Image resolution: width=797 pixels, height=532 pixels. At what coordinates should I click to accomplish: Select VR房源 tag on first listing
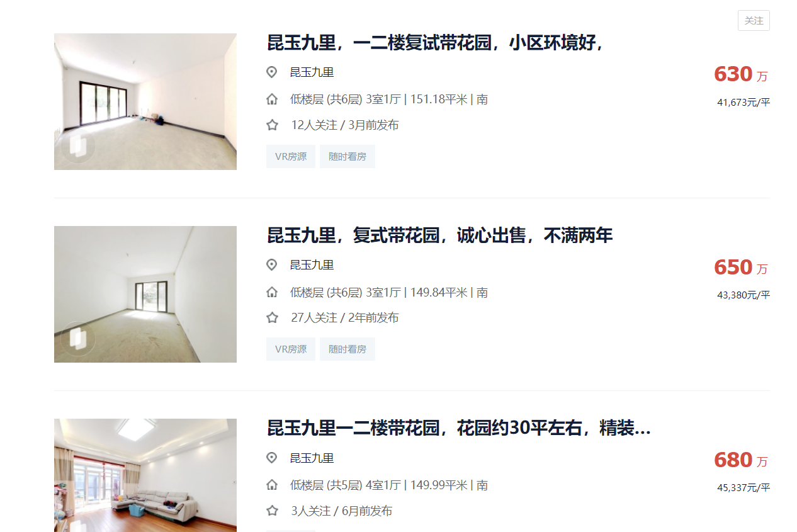coord(291,156)
